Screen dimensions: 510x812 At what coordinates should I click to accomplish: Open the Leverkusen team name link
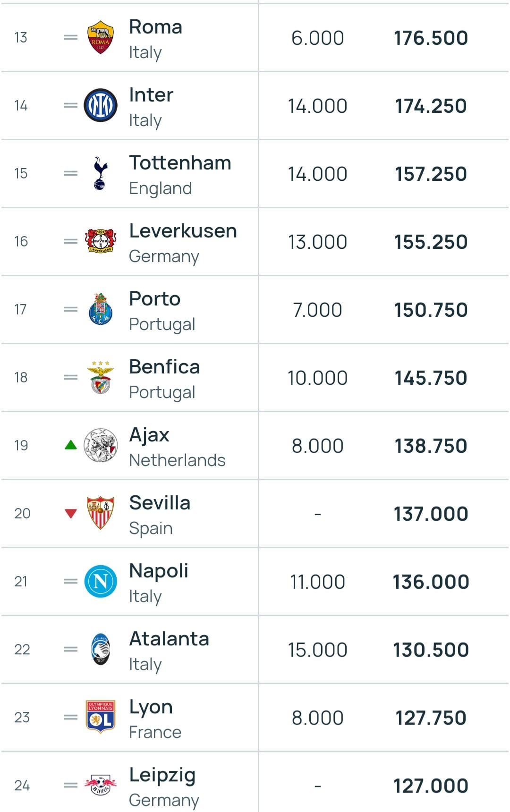pyautogui.click(x=183, y=231)
